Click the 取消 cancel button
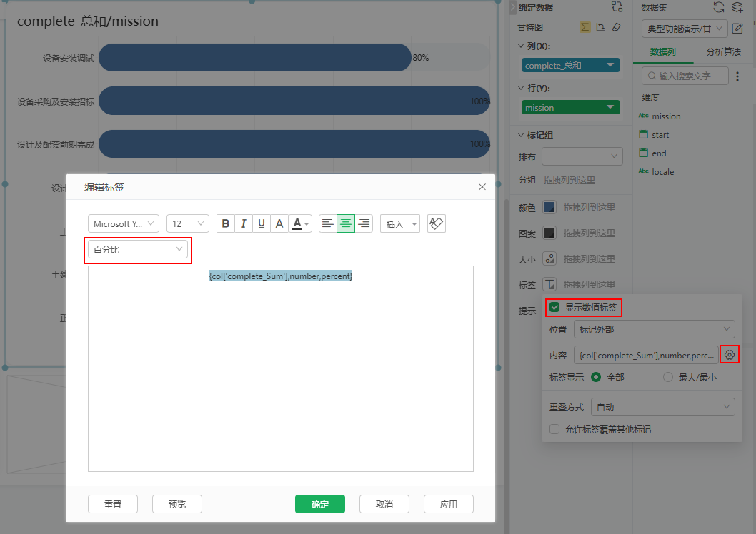The image size is (756, 534). point(384,504)
